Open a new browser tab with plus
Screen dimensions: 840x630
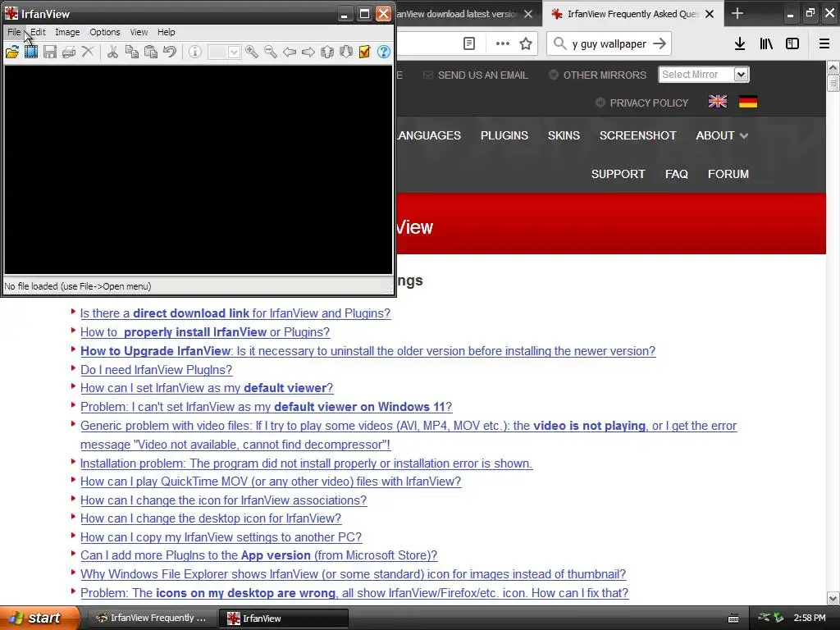737,13
